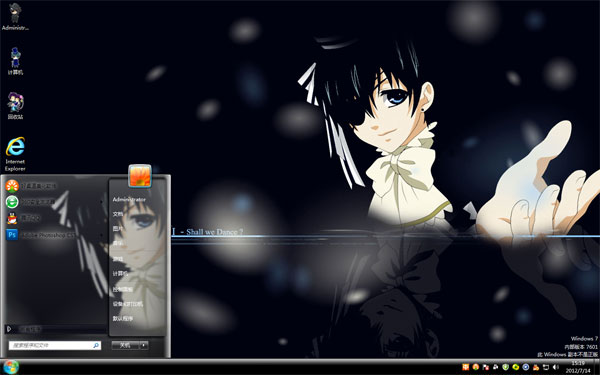This screenshot has height=375, width=600.
Task: Open the network status tray icon
Action: (x=546, y=367)
